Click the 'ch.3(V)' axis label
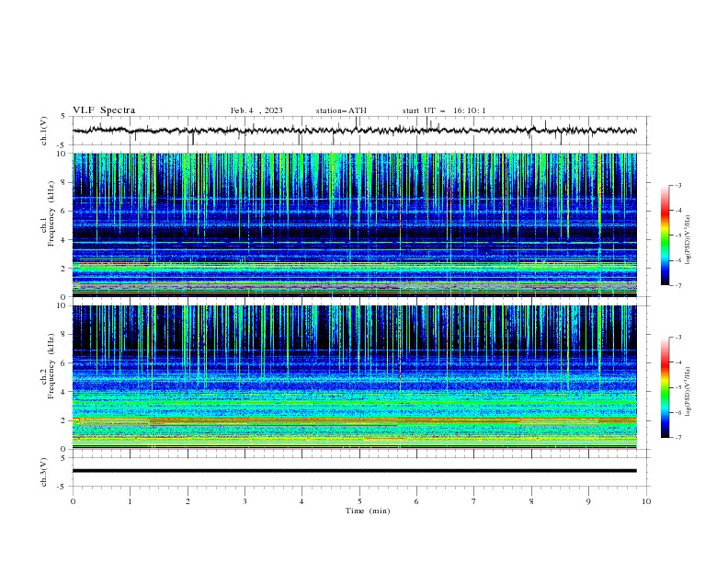 [44, 473]
